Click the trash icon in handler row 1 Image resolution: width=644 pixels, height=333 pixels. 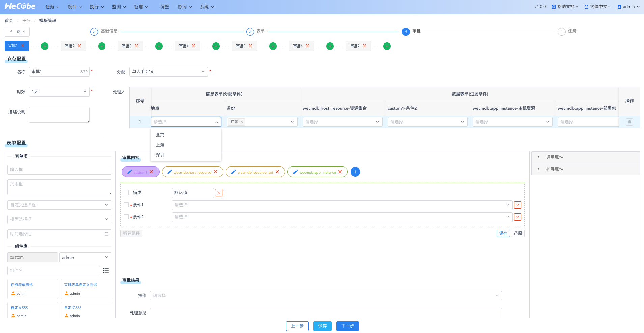(x=629, y=122)
